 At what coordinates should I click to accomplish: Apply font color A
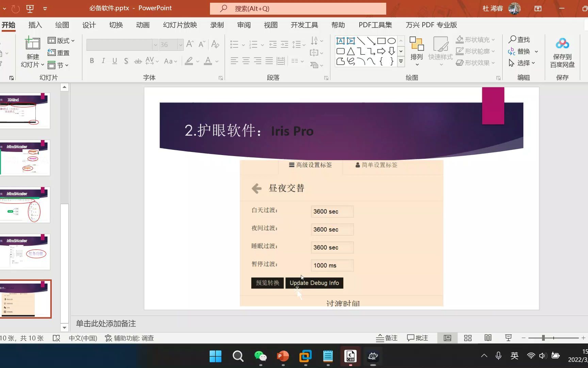(208, 61)
